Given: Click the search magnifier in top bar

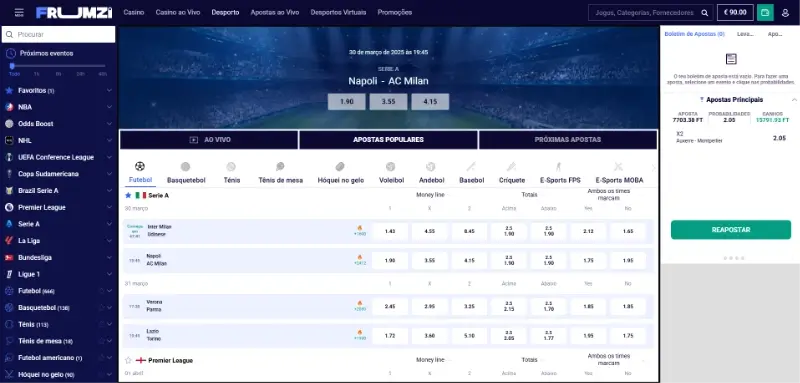Looking at the screenshot, I should (705, 13).
